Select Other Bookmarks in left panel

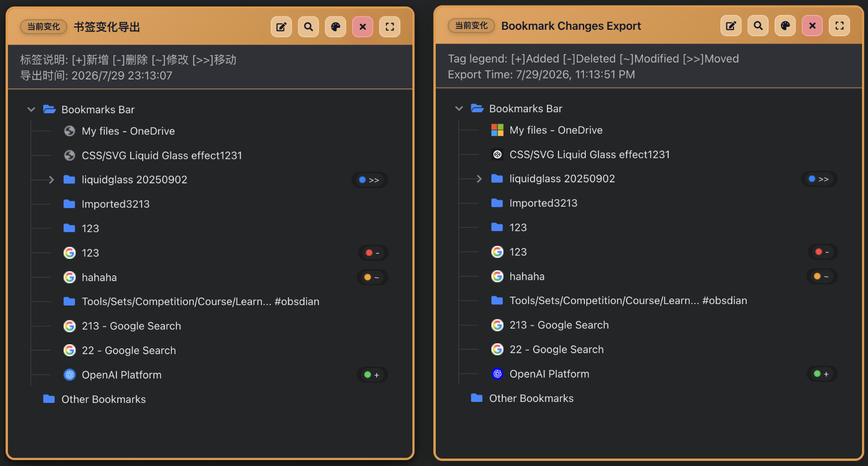tap(103, 399)
